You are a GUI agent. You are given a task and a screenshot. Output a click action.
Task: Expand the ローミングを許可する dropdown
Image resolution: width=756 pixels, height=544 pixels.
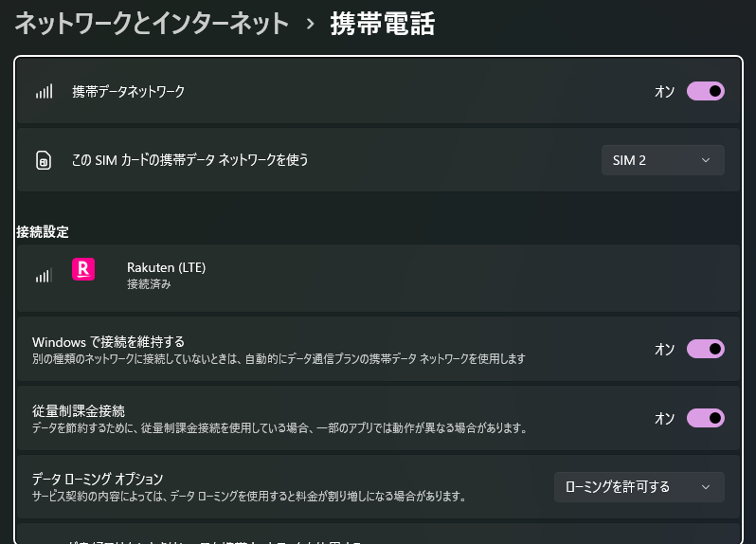pyautogui.click(x=639, y=487)
